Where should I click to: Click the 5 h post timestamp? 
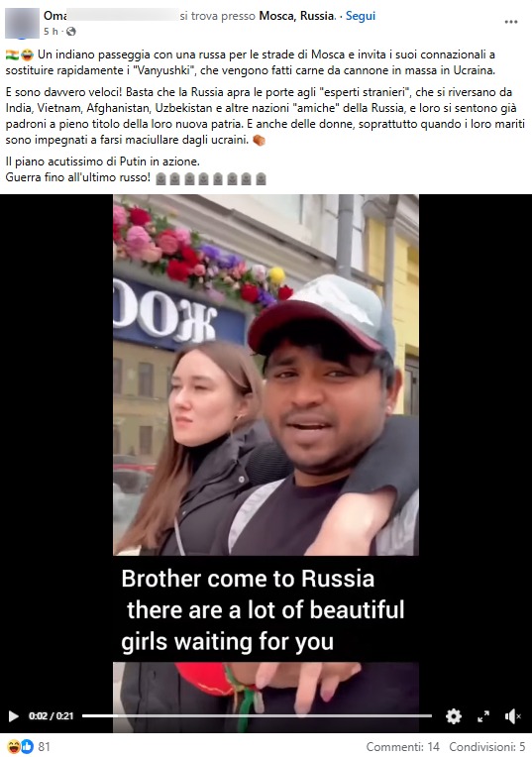51,32
